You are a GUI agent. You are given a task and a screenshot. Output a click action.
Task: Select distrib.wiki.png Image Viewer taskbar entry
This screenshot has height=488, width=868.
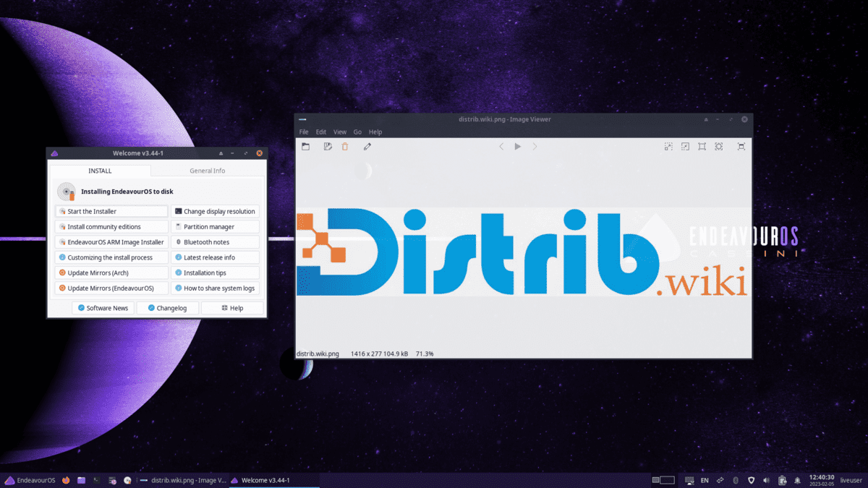tap(183, 480)
